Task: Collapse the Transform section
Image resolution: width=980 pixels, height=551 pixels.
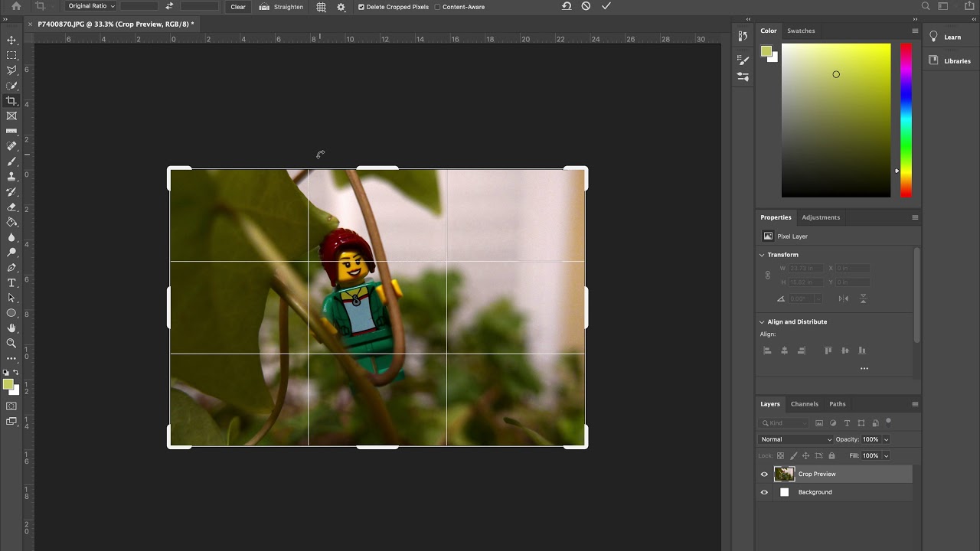Action: (x=762, y=255)
